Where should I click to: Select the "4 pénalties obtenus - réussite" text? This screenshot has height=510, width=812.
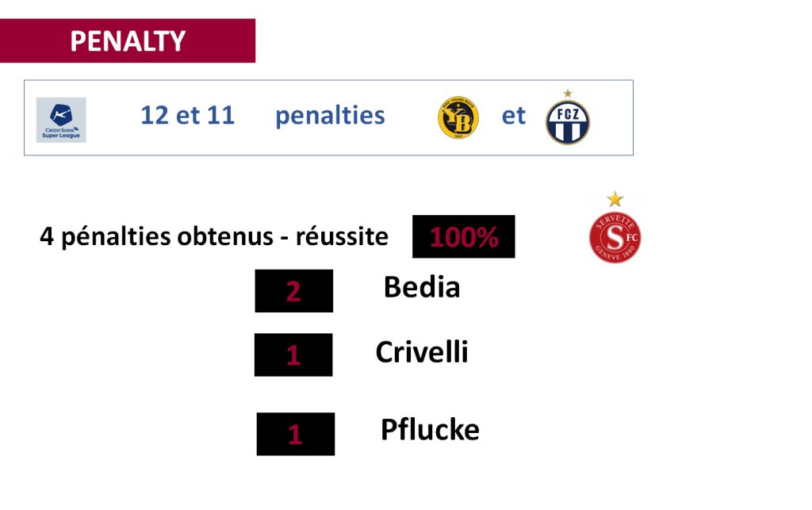pyautogui.click(x=214, y=236)
